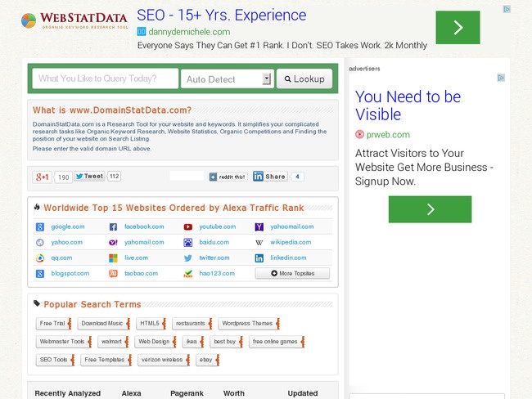Click the WebStatData logo

(74, 20)
